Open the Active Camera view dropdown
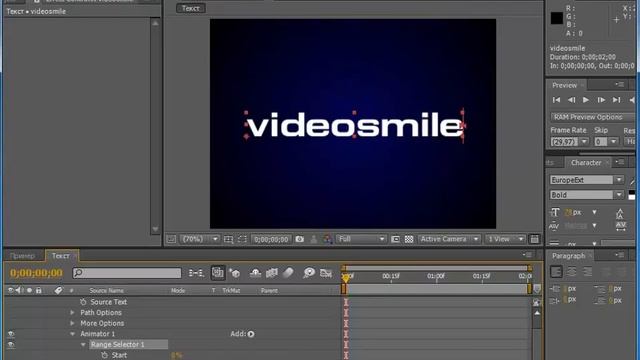 coord(449,239)
